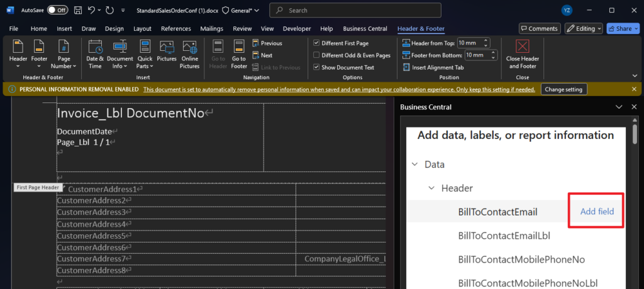Click Add field for BillToContactEmail
Screen dimensions: 644x289
click(597, 212)
